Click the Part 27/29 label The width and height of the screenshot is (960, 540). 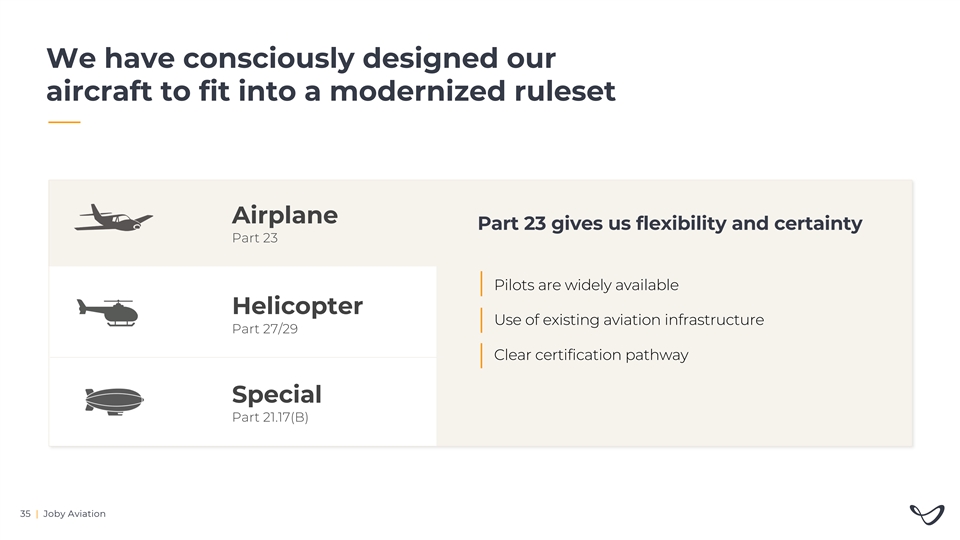pos(264,329)
